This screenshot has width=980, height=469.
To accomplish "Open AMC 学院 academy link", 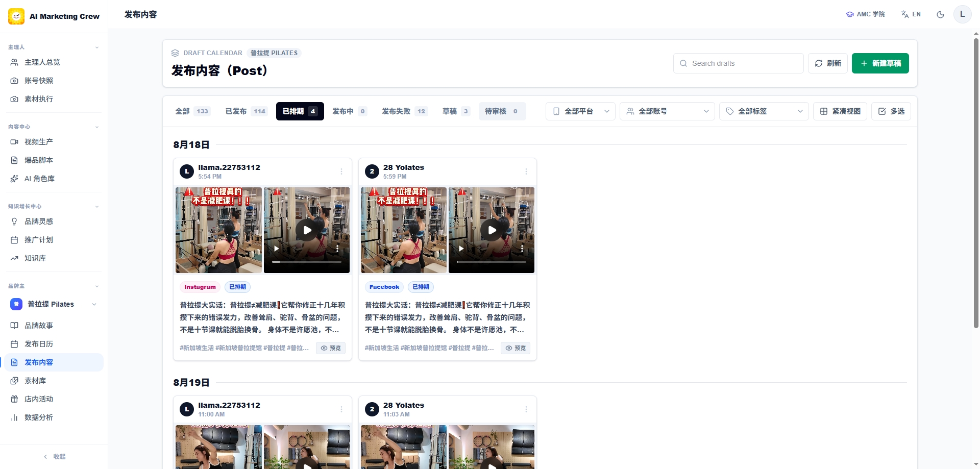I will tap(865, 14).
